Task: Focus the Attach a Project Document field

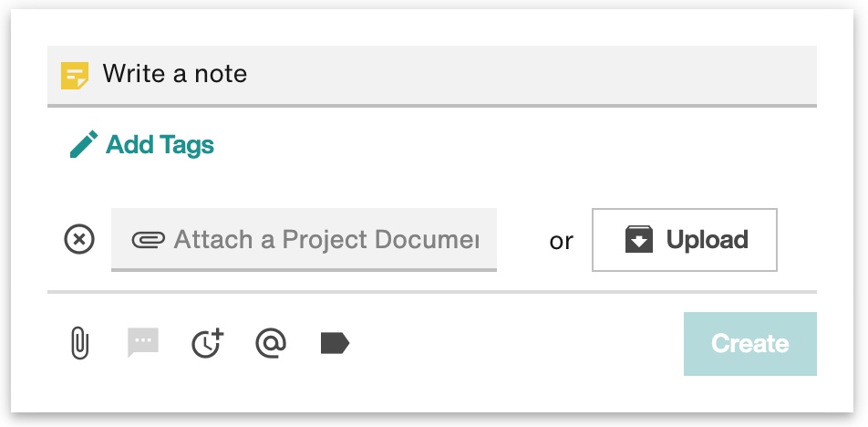Action: pos(304,240)
